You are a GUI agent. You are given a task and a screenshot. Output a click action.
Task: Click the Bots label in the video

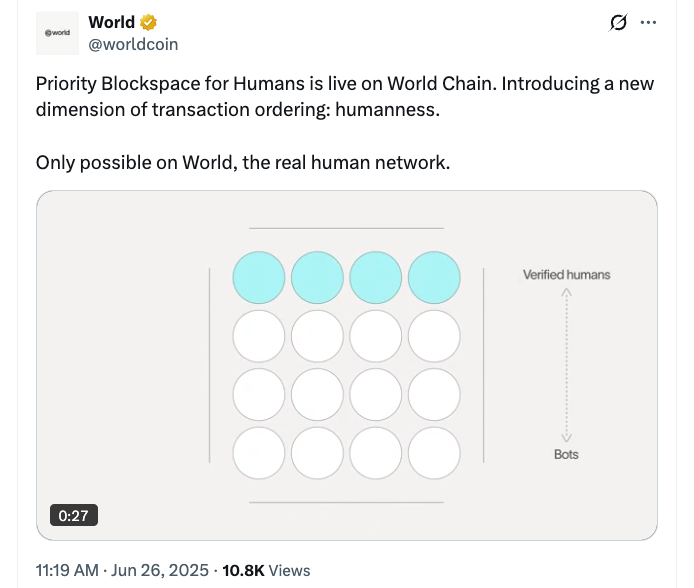click(x=566, y=454)
